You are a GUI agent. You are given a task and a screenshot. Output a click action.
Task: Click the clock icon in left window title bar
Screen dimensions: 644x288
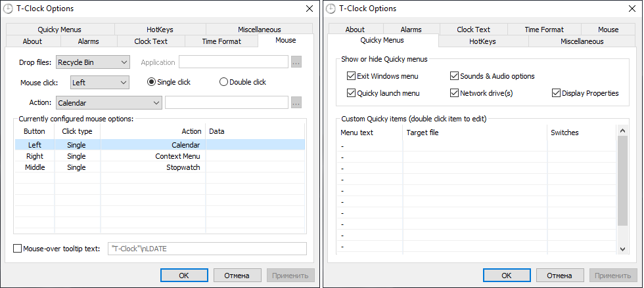(8, 9)
